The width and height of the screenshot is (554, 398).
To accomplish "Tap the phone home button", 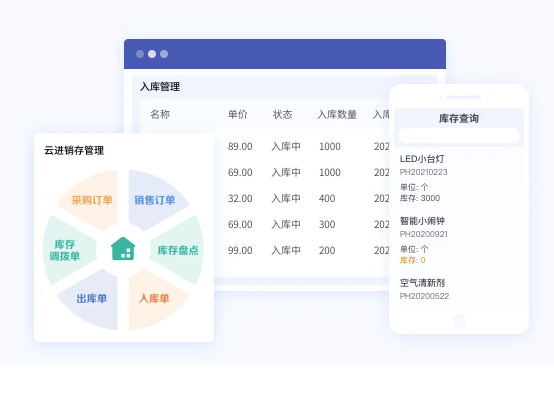I will click(459, 321).
